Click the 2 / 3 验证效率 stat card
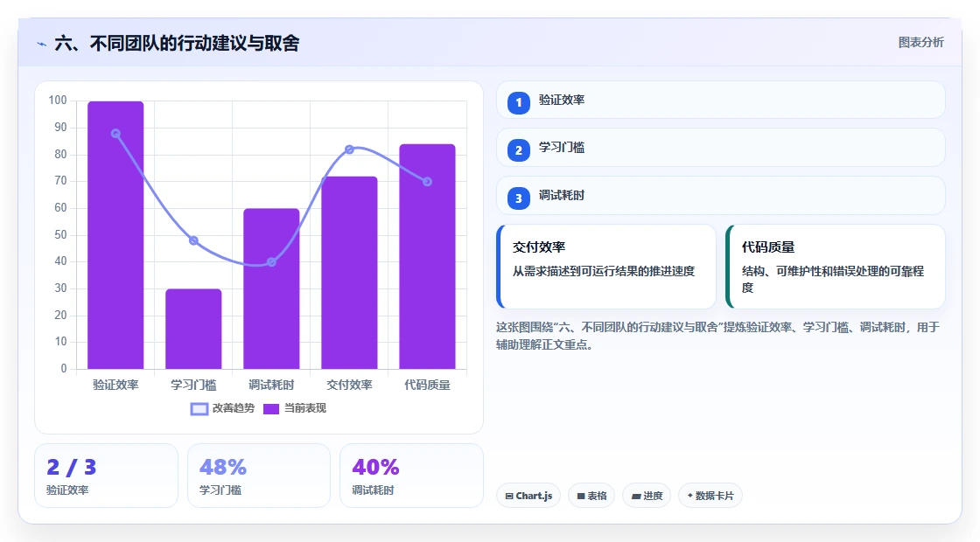This screenshot has width=980, height=542. click(x=106, y=476)
